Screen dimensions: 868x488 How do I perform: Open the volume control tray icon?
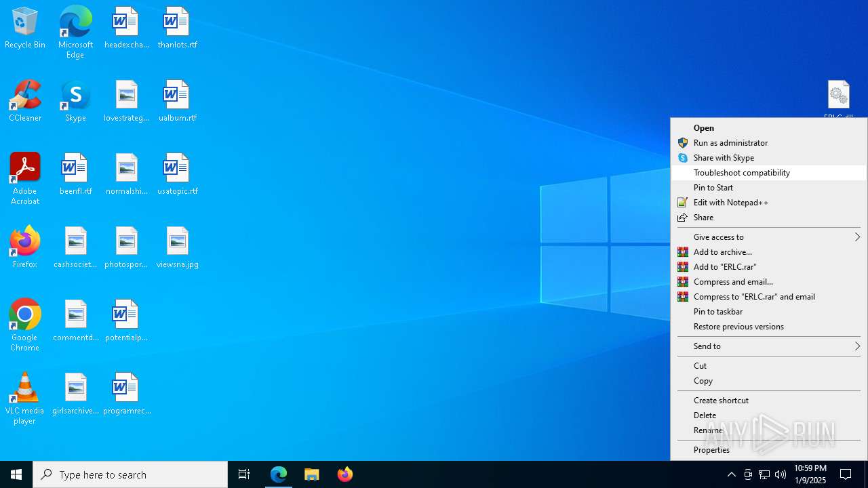781,474
